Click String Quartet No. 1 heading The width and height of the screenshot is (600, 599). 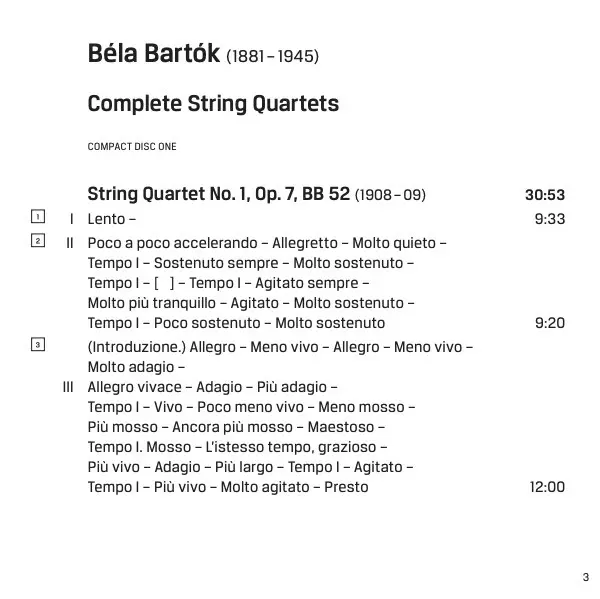pos(219,194)
